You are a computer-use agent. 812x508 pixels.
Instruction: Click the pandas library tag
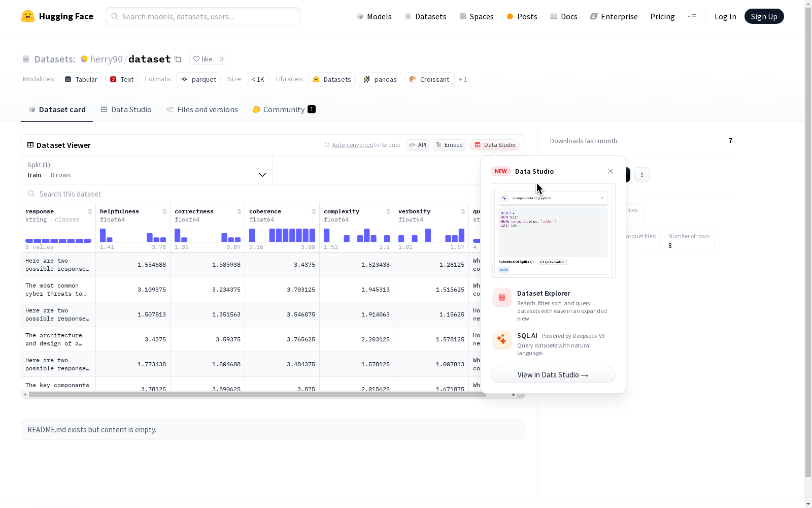point(380,79)
